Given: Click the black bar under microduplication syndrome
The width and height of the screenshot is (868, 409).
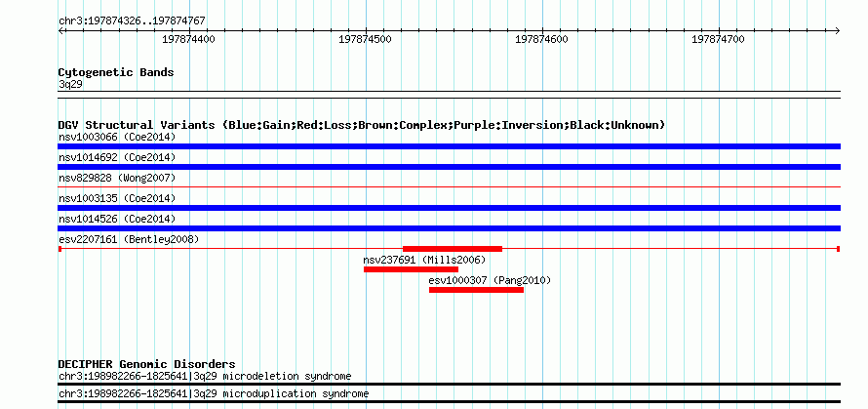Looking at the screenshot, I should (449, 401).
